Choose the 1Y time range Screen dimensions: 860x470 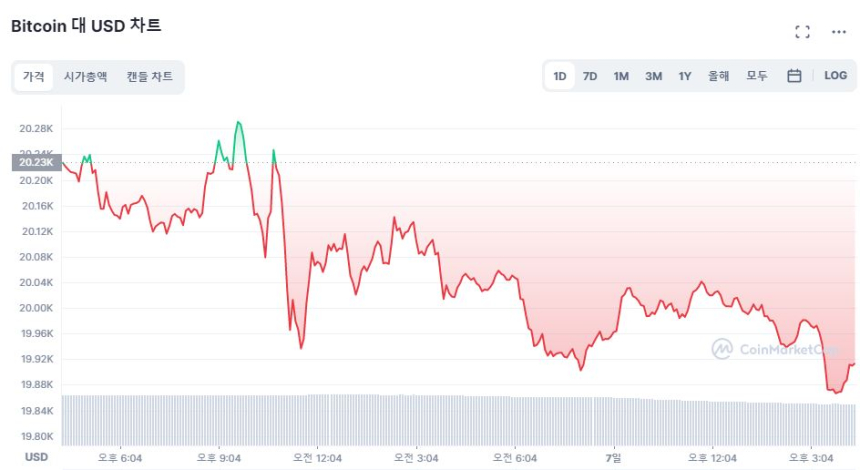coord(685,76)
